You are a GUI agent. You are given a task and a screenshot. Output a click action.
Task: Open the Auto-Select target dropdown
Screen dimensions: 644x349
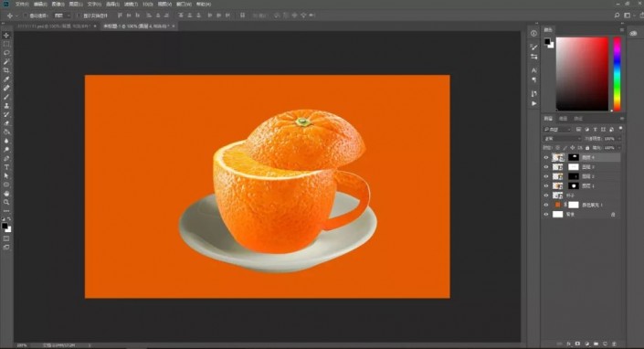[x=62, y=16]
